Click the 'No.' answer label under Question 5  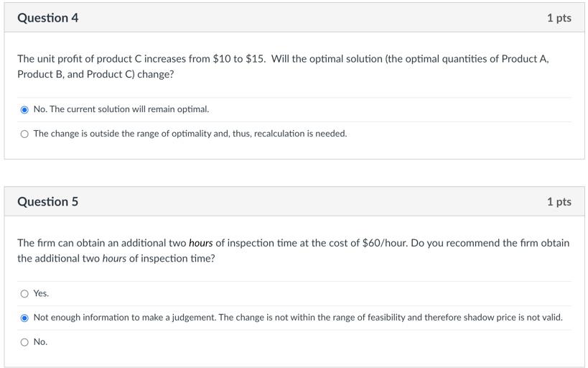point(40,342)
